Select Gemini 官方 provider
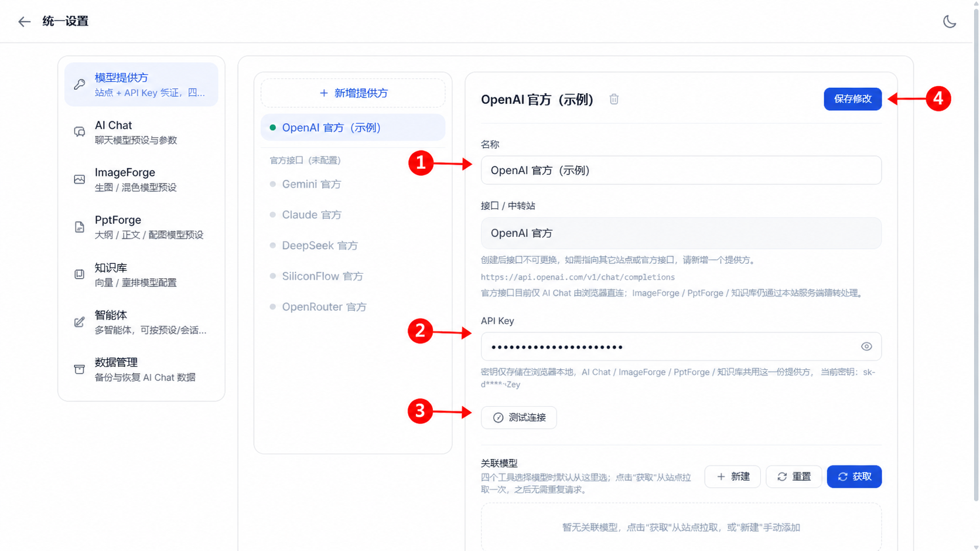 coord(353,184)
